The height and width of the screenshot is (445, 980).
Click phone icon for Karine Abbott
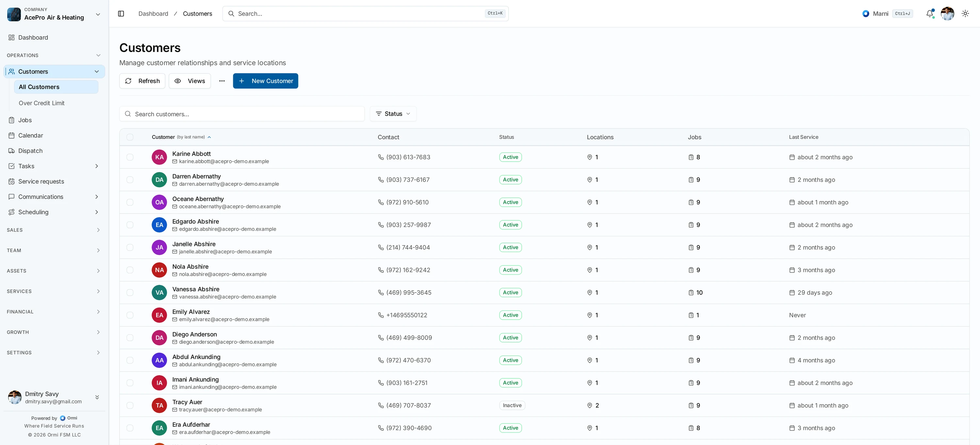[x=381, y=157]
